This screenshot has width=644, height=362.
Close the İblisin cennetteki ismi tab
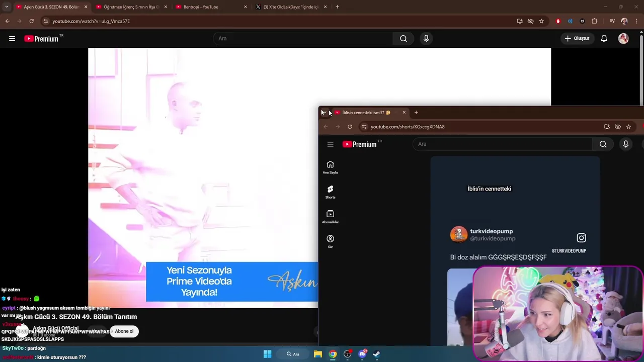404,113
